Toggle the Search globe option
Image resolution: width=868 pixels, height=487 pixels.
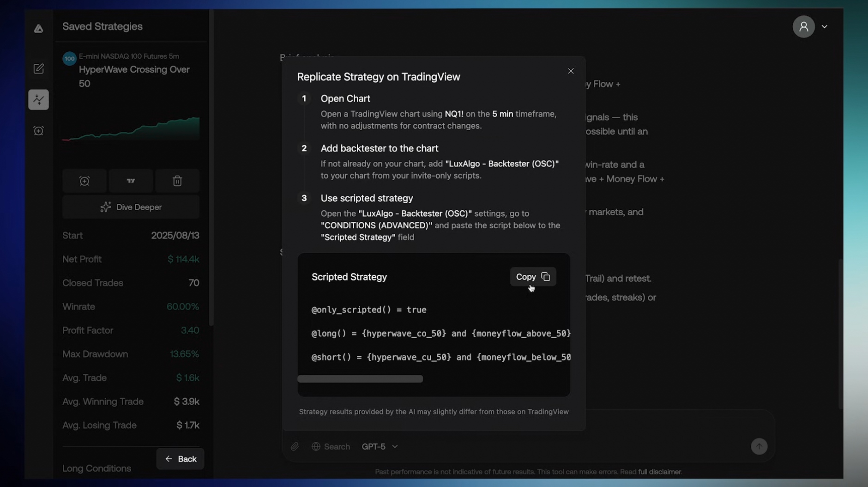tap(331, 446)
